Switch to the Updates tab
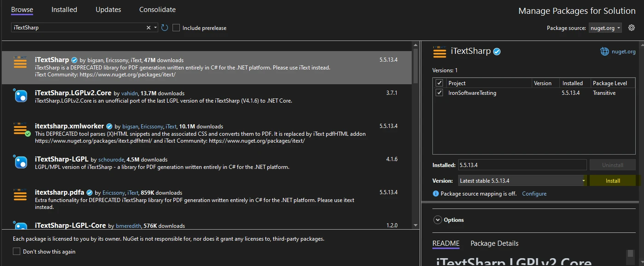Viewport: 644px width, 266px height. 108,10
